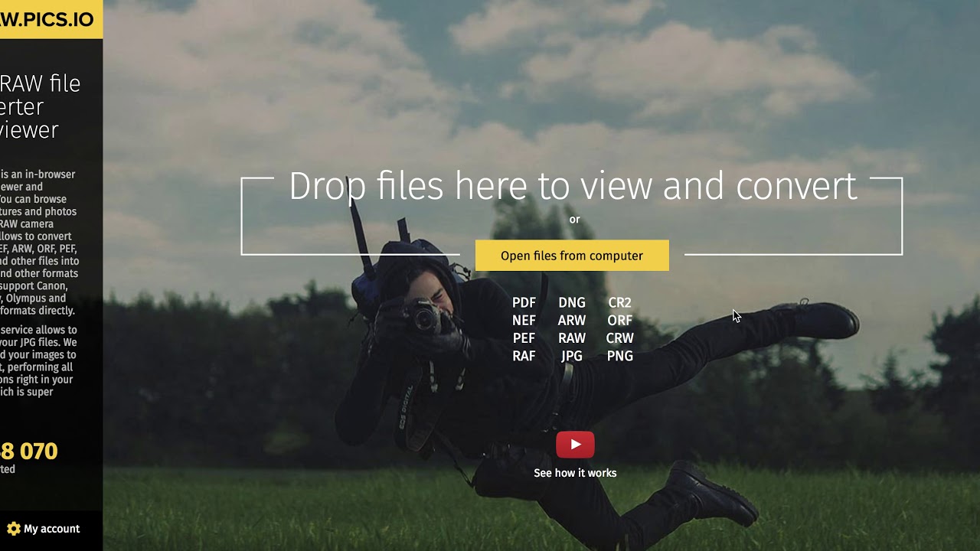Click the Open files from computer button
This screenshot has width=980, height=551.
(572, 256)
